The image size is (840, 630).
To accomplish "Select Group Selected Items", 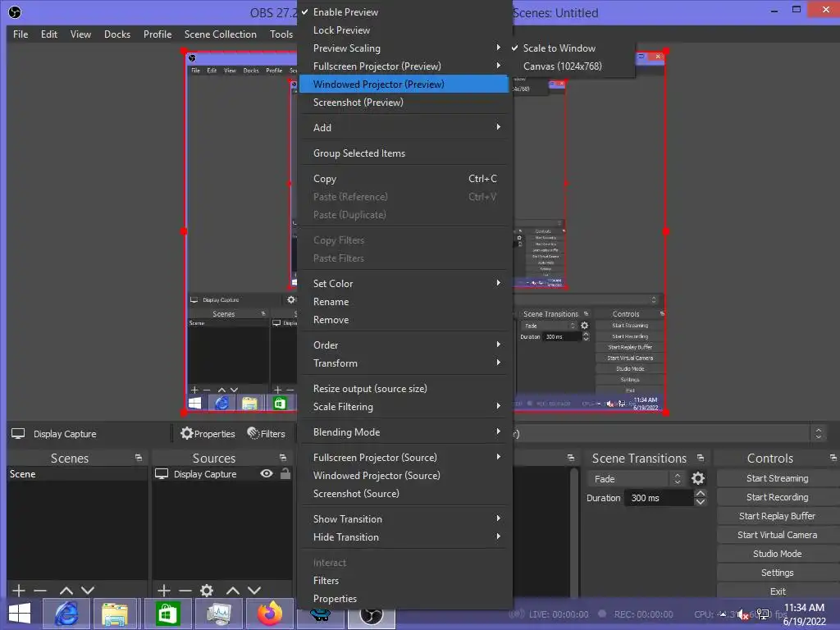I will 403,153.
